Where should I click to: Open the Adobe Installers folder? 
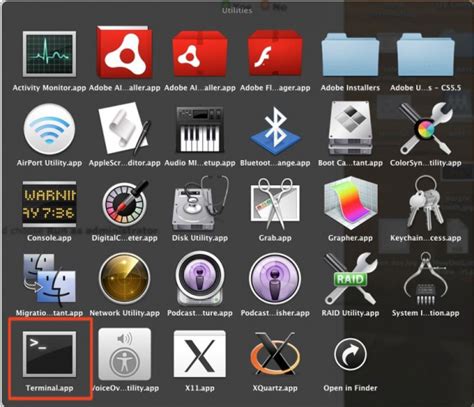point(350,54)
